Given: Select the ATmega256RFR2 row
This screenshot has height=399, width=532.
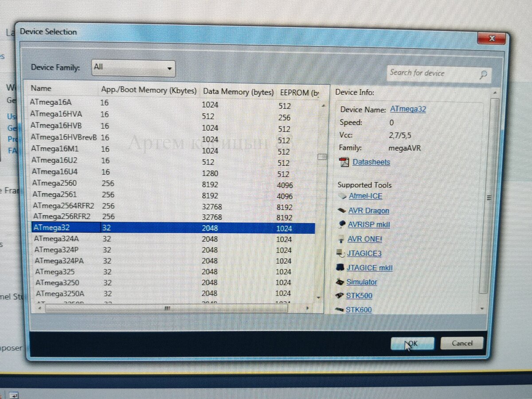Looking at the screenshot, I should point(172,217).
